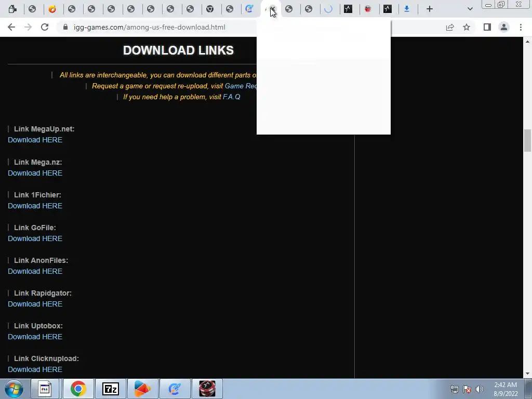Click Download HERE under Link GoFile
Viewport: 532px width, 399px height.
coord(35,238)
